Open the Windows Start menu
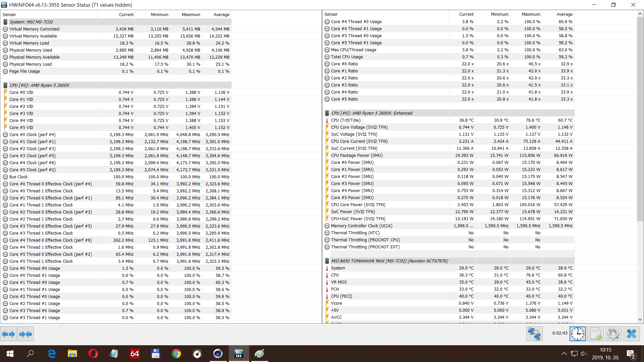644x362 pixels. 10,354
